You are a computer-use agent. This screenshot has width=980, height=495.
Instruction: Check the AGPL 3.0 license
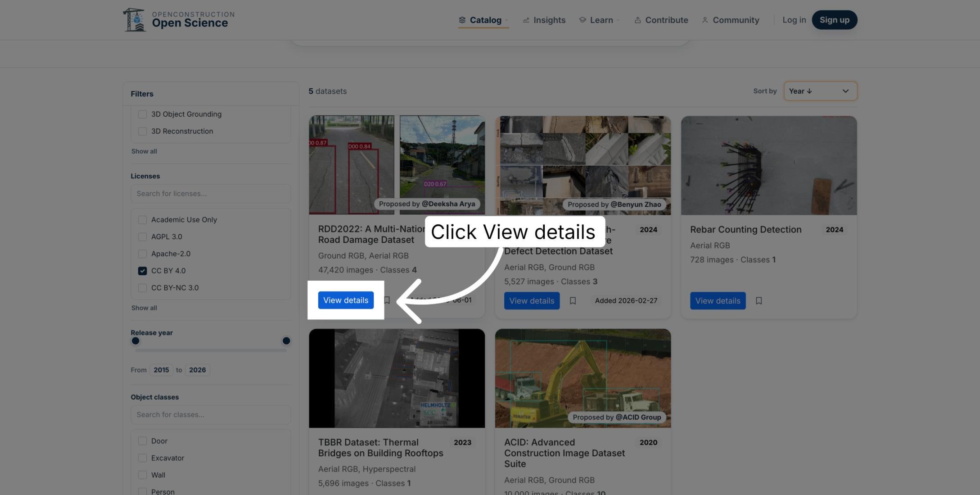(x=142, y=237)
